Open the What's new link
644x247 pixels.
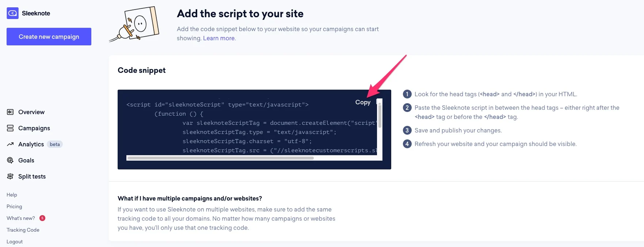[x=21, y=218]
